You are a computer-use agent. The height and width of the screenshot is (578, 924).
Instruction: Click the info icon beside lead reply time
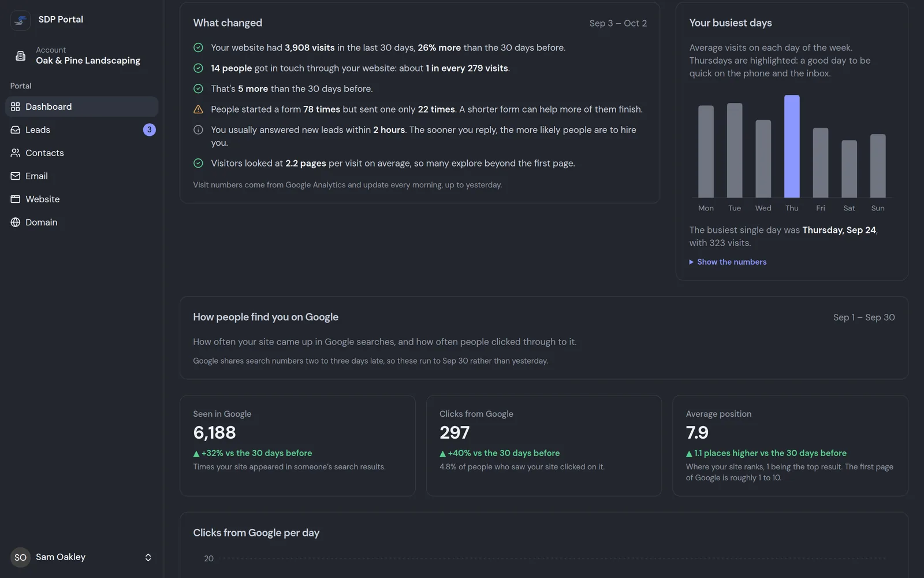[198, 130]
